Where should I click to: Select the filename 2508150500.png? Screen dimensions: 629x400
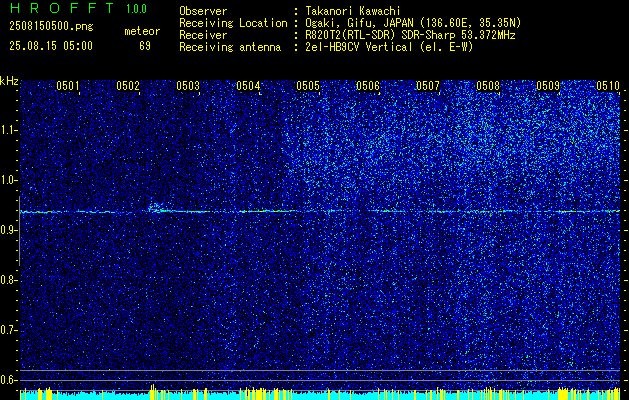[51, 27]
